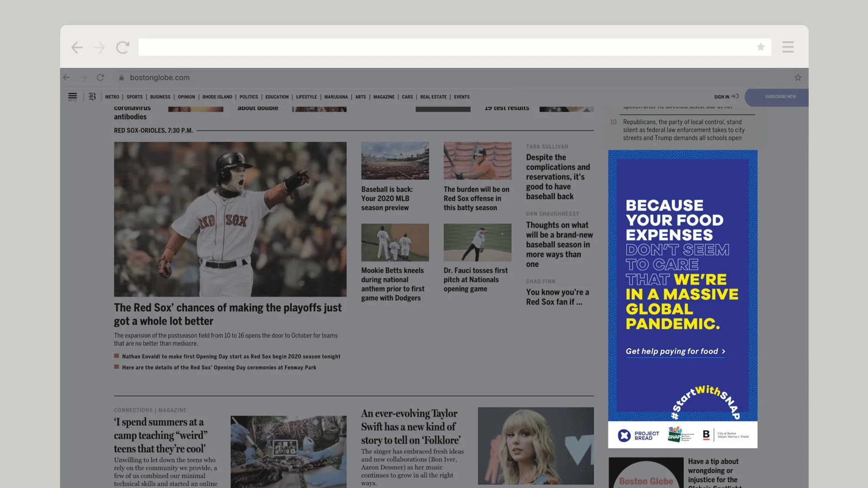Open the Sports navigation section
868x488 pixels.
pyautogui.click(x=135, y=97)
